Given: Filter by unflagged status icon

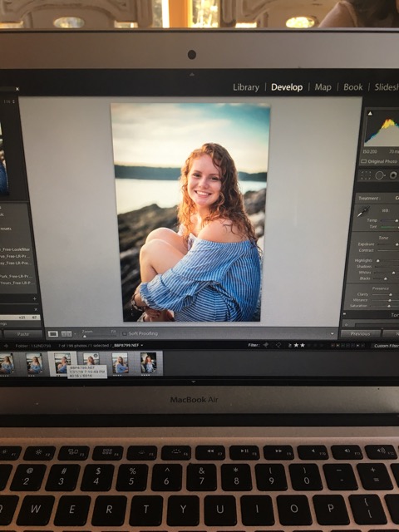Looking at the screenshot, I should point(278,345).
